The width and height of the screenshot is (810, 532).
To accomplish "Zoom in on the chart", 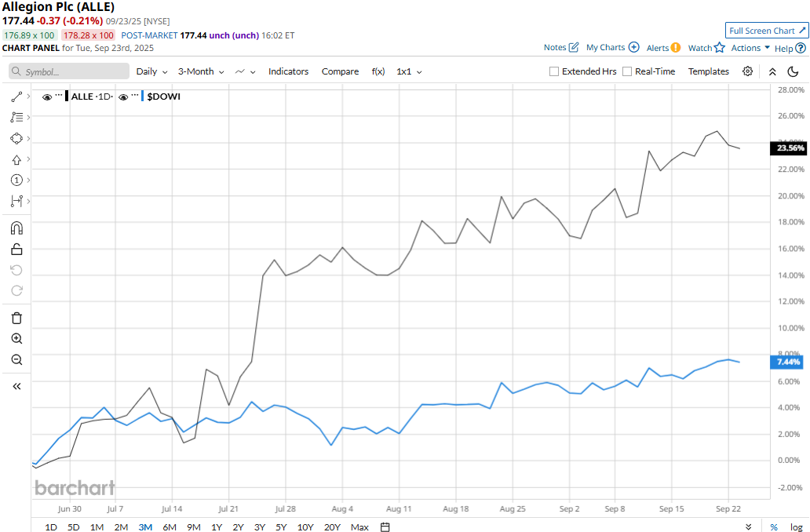I will pyautogui.click(x=16, y=339).
